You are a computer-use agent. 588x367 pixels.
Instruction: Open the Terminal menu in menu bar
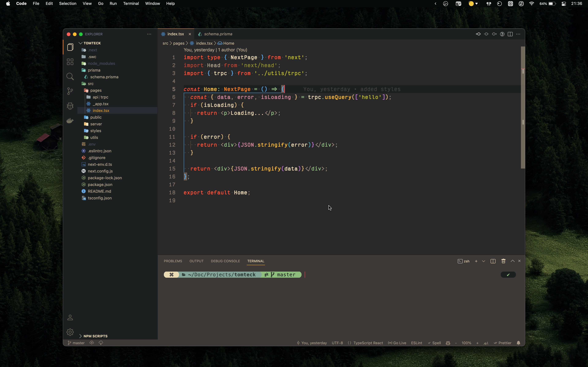click(x=131, y=3)
